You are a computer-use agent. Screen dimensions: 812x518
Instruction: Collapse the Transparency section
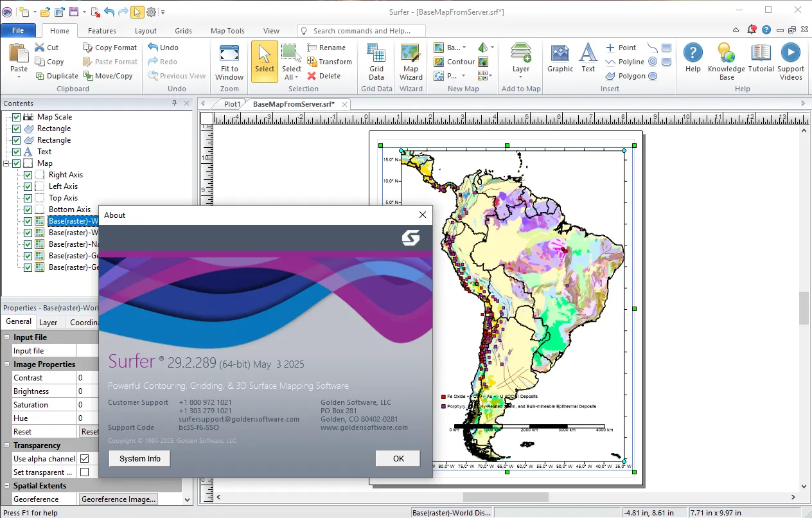click(x=6, y=445)
